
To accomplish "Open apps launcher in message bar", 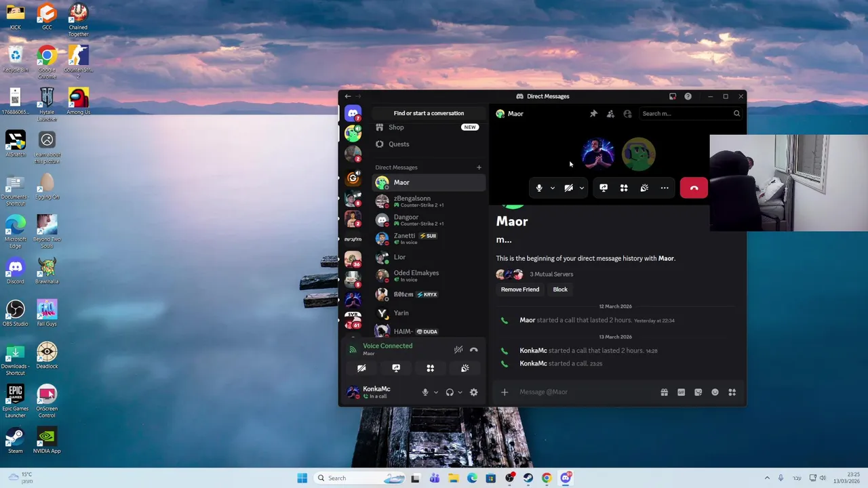I will (732, 392).
